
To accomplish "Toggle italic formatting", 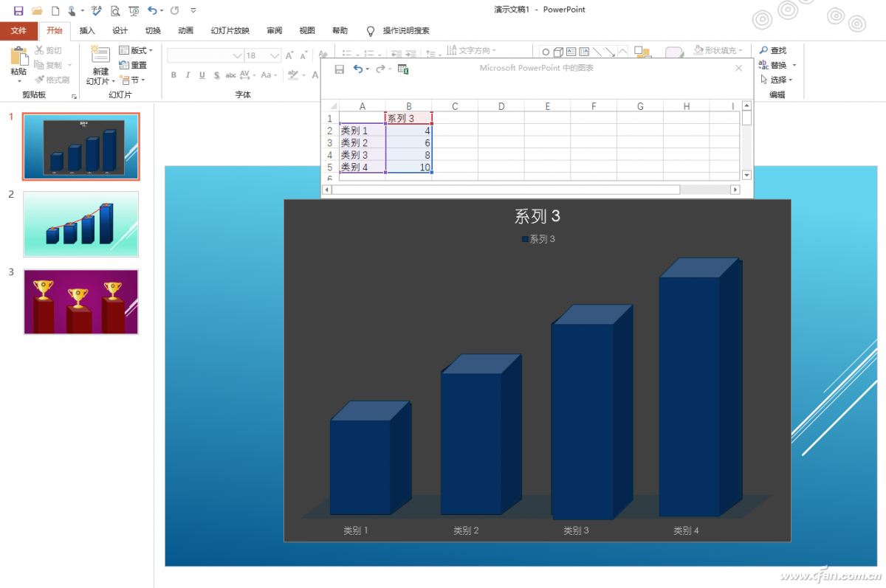I will 188,75.
